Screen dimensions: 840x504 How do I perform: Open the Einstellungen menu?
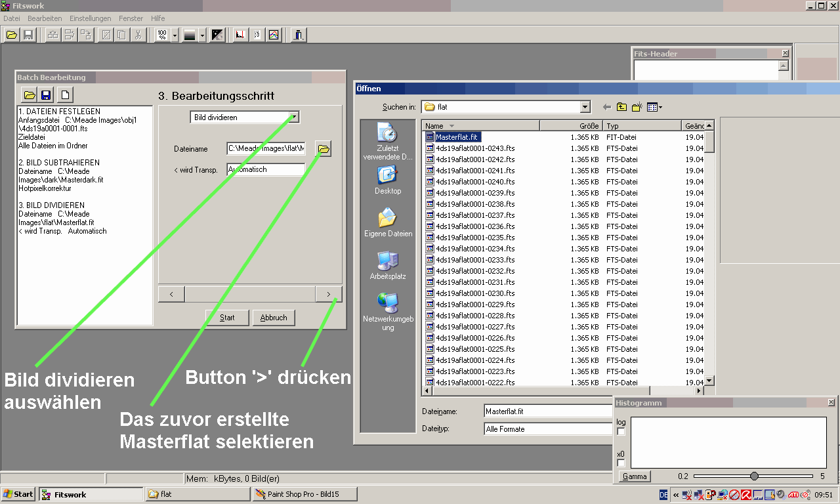pyautogui.click(x=90, y=18)
